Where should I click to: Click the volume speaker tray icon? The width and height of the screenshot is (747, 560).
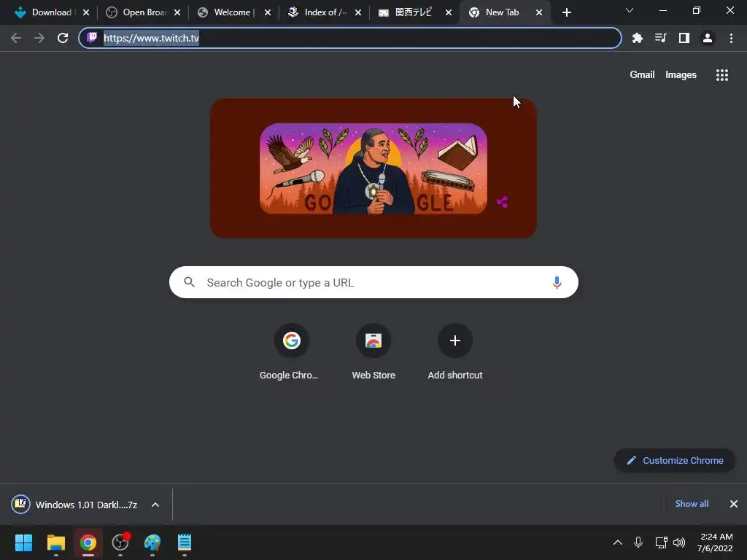coord(679,542)
